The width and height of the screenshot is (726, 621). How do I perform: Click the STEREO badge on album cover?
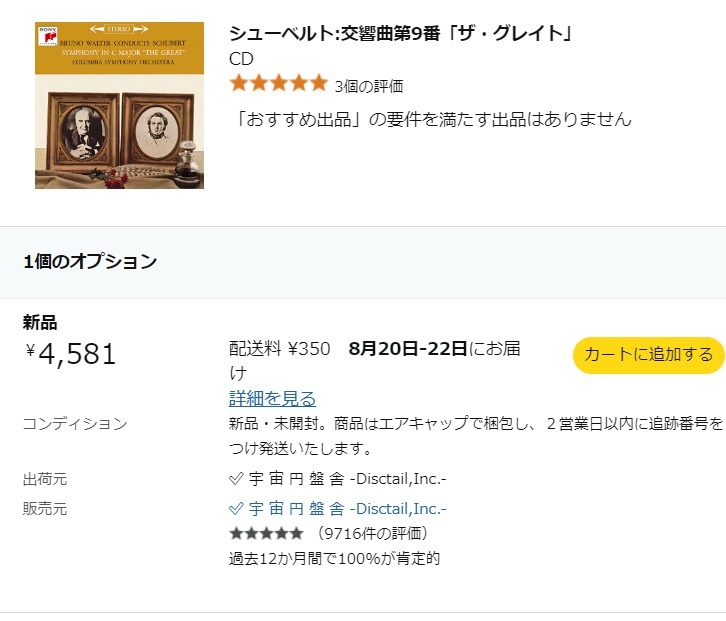coord(119,30)
